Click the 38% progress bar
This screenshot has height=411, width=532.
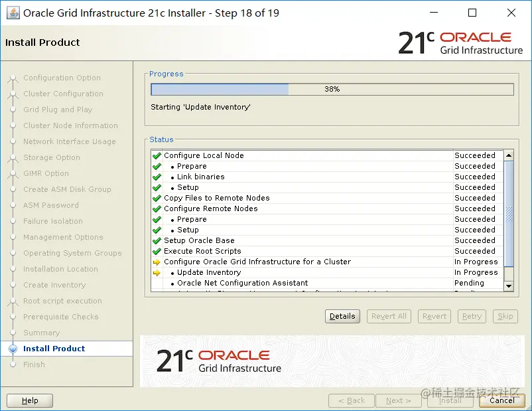click(x=332, y=90)
